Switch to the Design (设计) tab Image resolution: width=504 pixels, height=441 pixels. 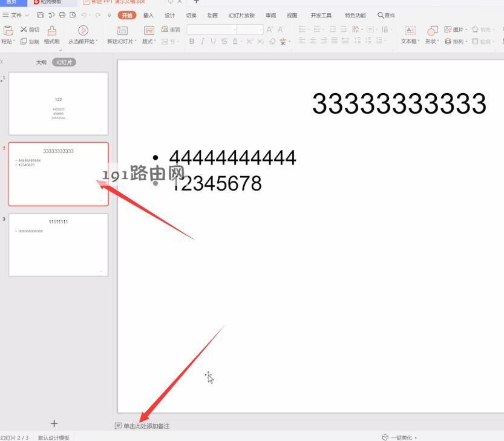[x=169, y=15]
